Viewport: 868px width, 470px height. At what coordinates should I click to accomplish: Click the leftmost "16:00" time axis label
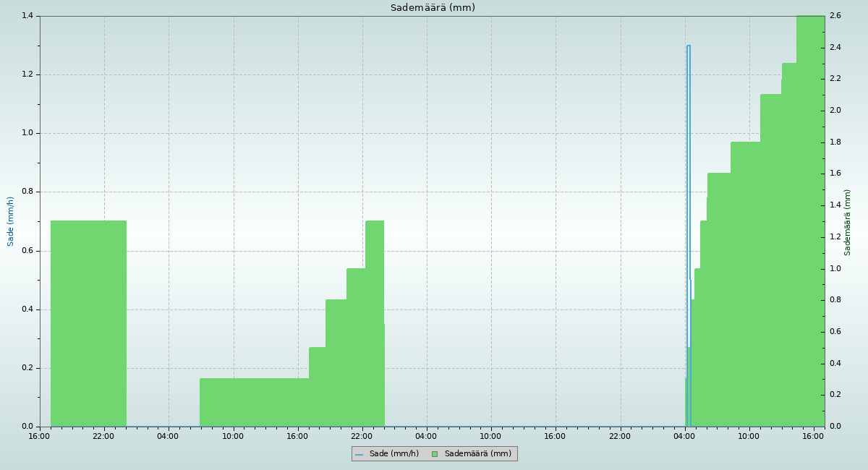tap(39, 436)
